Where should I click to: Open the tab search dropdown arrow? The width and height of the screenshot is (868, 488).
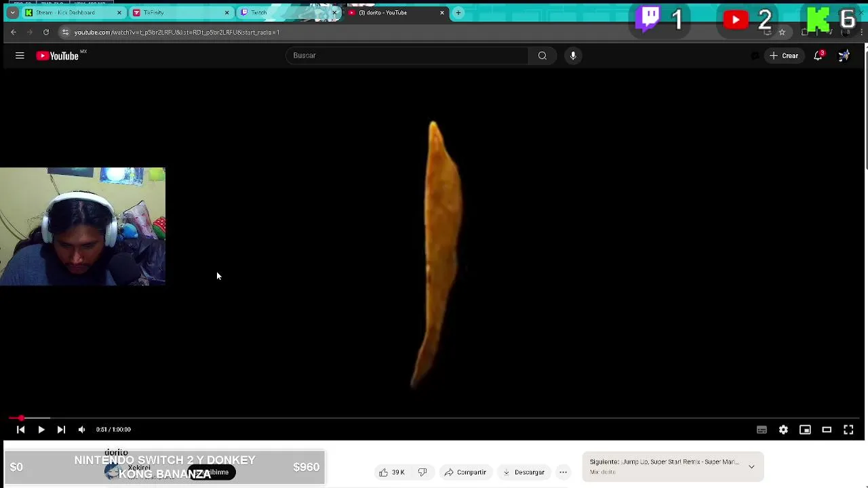tap(12, 12)
